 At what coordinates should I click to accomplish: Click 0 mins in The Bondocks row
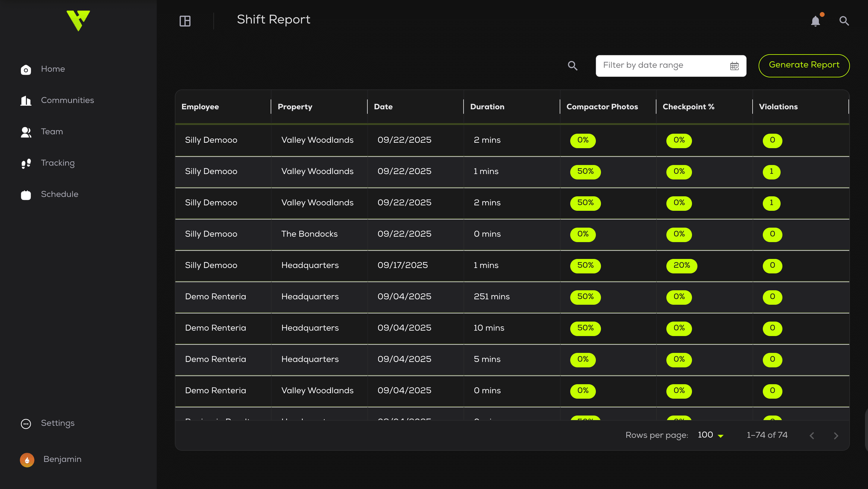pyautogui.click(x=487, y=234)
